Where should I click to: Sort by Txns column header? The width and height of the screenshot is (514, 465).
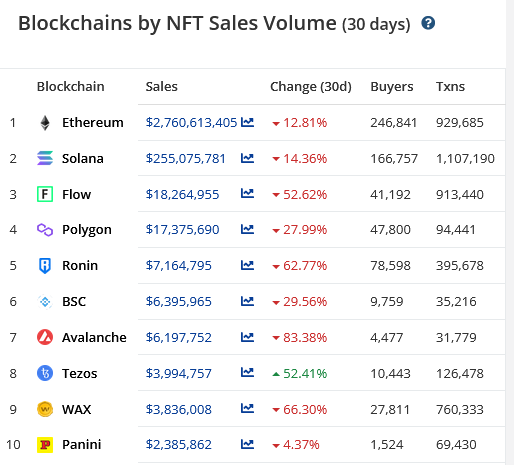coord(450,87)
